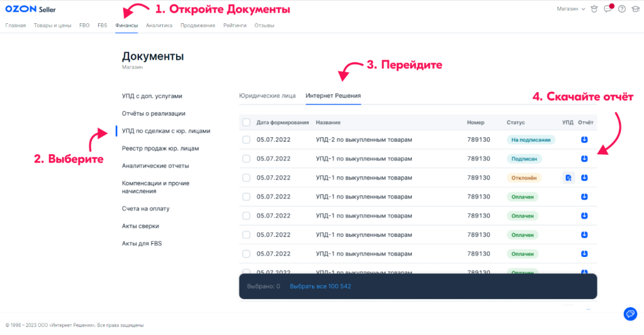Download report for the 'На подписании' row
Screen dimensions: 644x335
pos(584,140)
